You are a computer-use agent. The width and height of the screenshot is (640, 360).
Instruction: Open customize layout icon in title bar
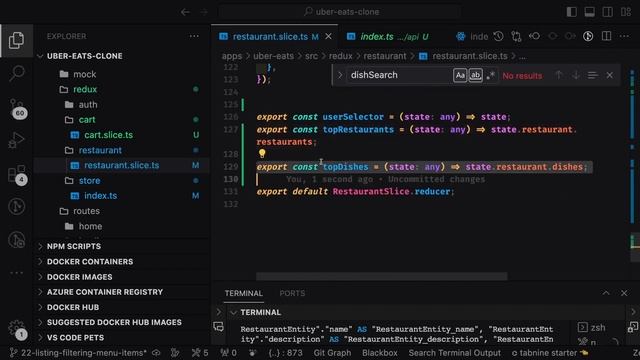[x=626, y=12]
